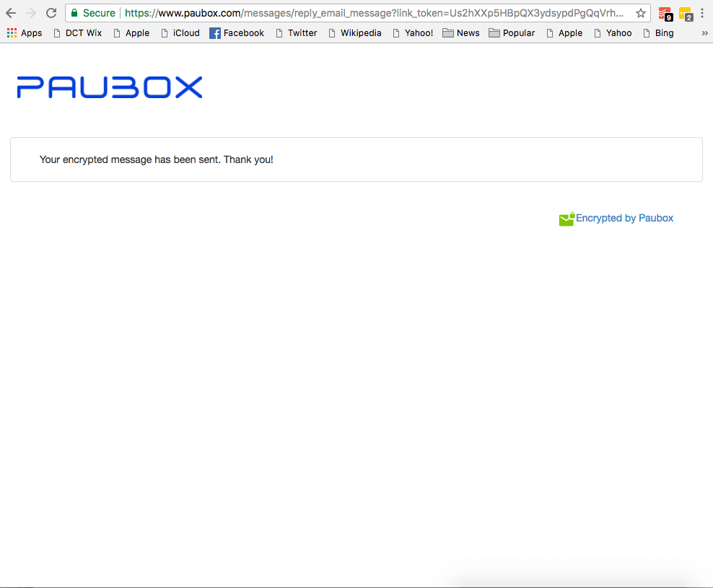Open the yellow extension icon with badge 2
This screenshot has width=713, height=588.
685,14
